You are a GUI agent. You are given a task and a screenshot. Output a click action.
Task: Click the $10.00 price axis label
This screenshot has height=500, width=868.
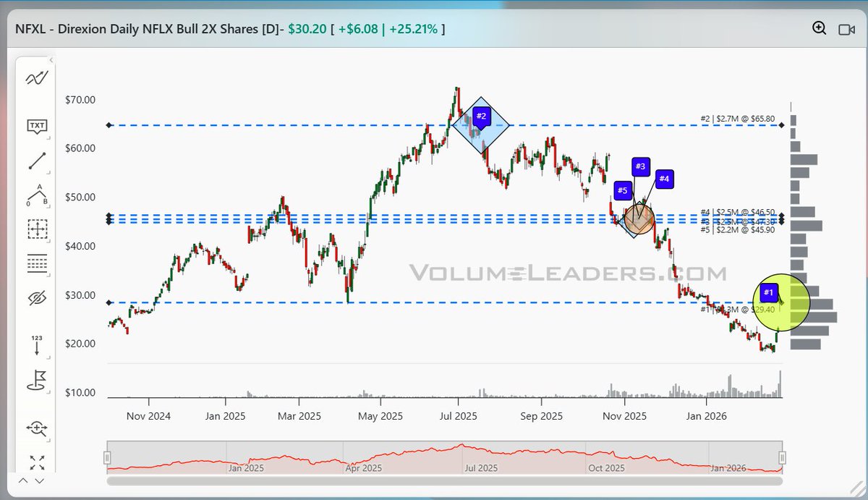(x=80, y=393)
